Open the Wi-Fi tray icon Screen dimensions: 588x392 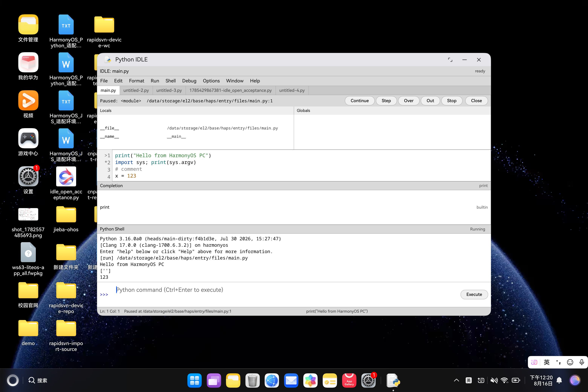[x=505, y=381]
